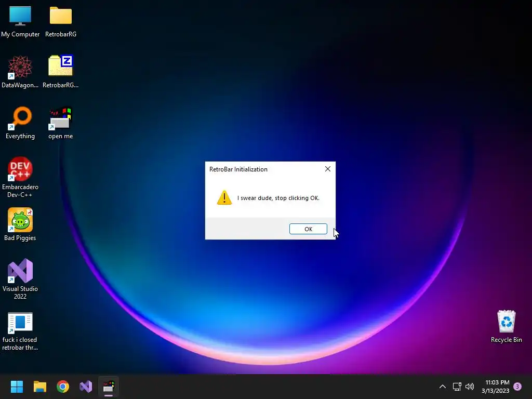Viewport: 532px width, 399px height.
Task: Open the volume speaker tray icon
Action: tap(470, 387)
